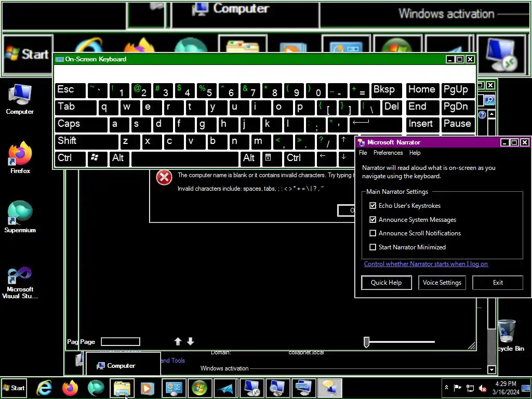Tap the PgDn key on keyboard
This screenshot has height=399, width=532.
[x=458, y=107]
